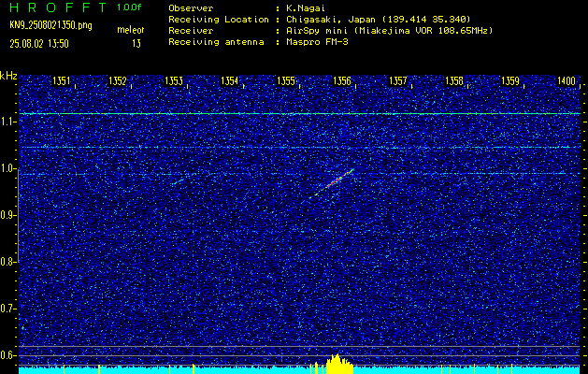Click the 1357 time marker
Screen dimensions: 588x374
point(398,80)
